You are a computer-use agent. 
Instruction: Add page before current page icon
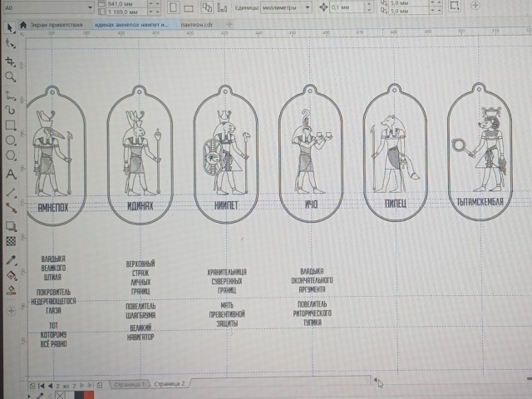(32, 386)
